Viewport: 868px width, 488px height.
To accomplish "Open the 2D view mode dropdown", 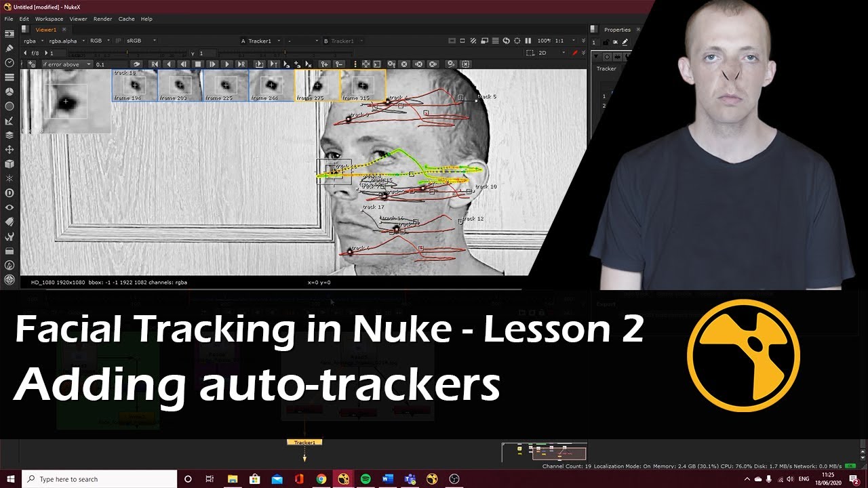I will coord(553,53).
